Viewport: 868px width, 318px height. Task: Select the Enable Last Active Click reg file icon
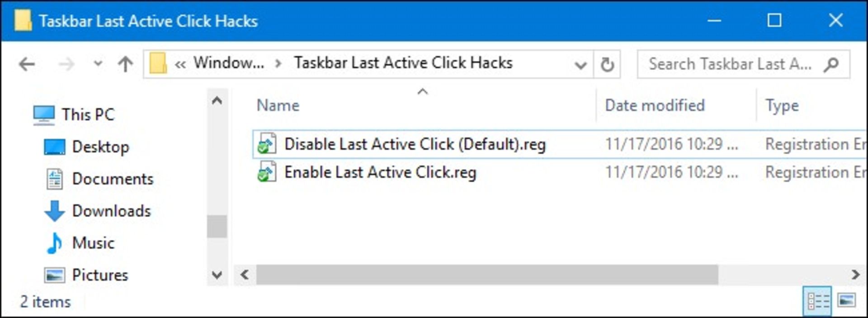click(x=267, y=172)
